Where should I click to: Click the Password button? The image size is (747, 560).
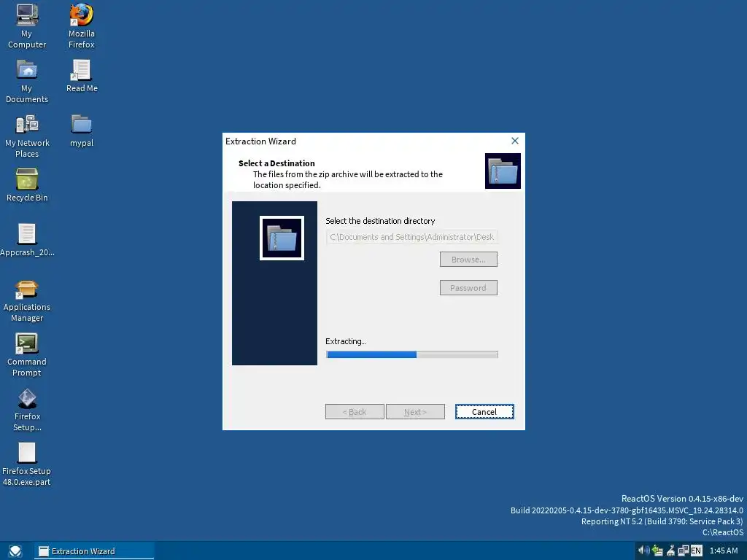468,287
